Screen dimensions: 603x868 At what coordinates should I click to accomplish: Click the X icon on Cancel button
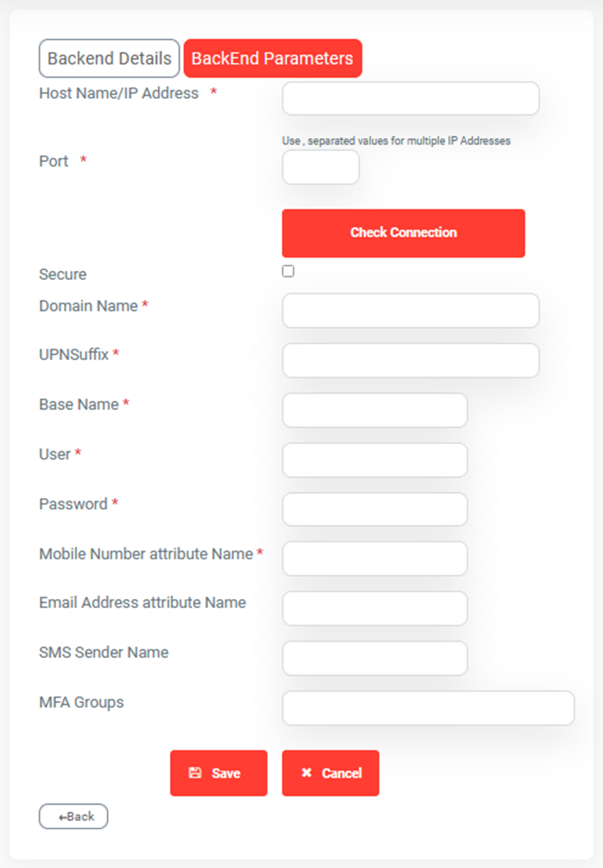pos(307,773)
